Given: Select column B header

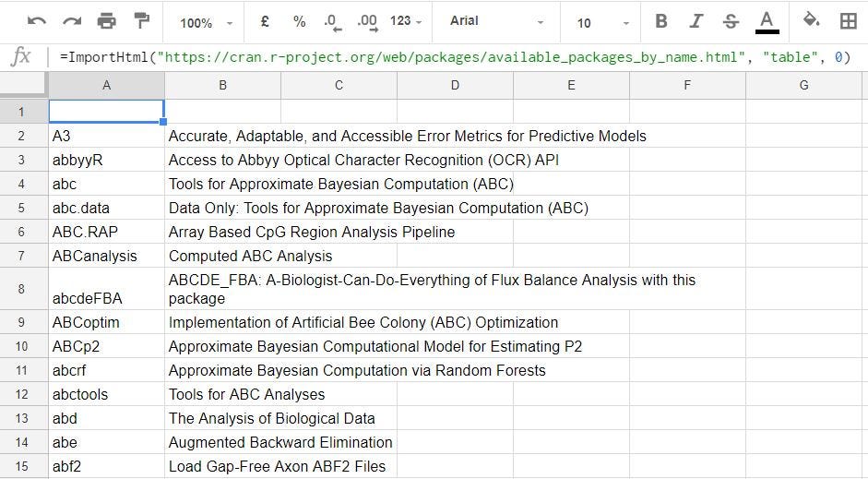Looking at the screenshot, I should coord(222,85).
